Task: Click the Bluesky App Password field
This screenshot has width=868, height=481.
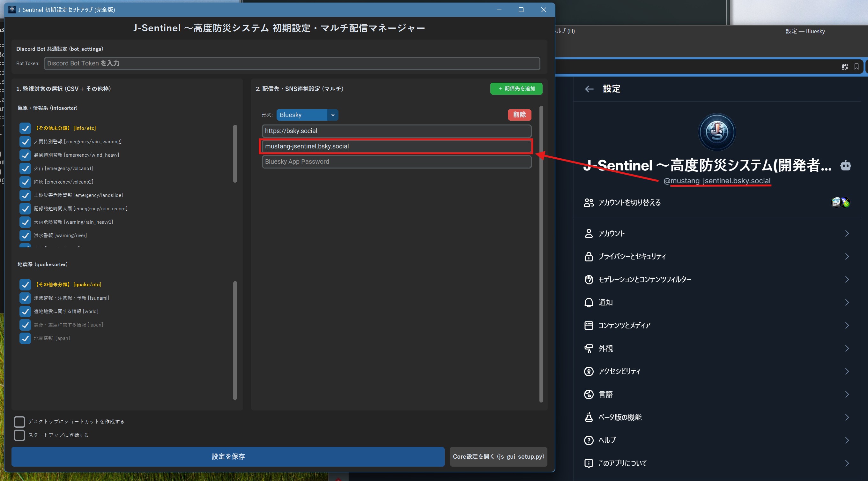Action: (x=396, y=162)
